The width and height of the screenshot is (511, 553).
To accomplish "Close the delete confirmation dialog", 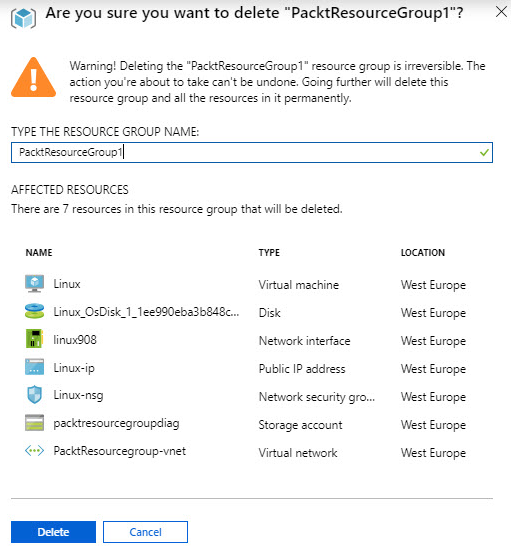I will click(x=501, y=12).
